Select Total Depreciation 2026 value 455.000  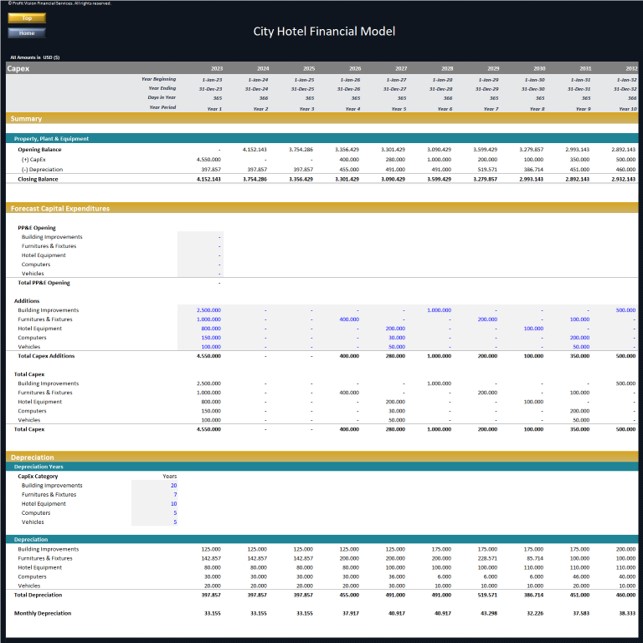[x=349, y=595]
